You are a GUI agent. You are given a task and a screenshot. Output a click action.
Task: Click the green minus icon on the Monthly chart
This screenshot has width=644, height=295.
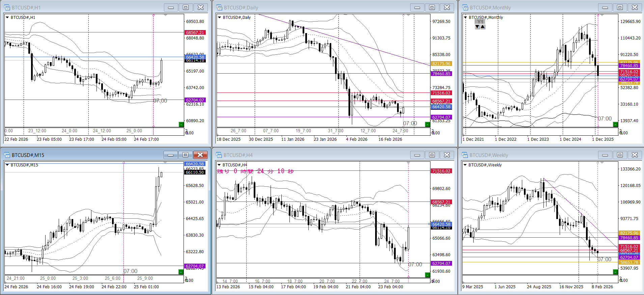[615, 125]
